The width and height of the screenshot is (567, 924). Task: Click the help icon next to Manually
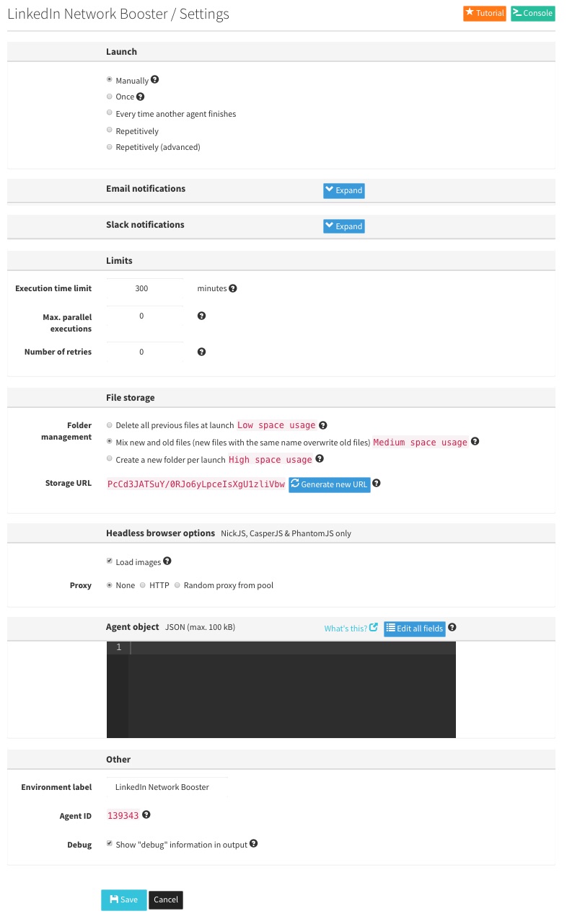[x=154, y=79]
